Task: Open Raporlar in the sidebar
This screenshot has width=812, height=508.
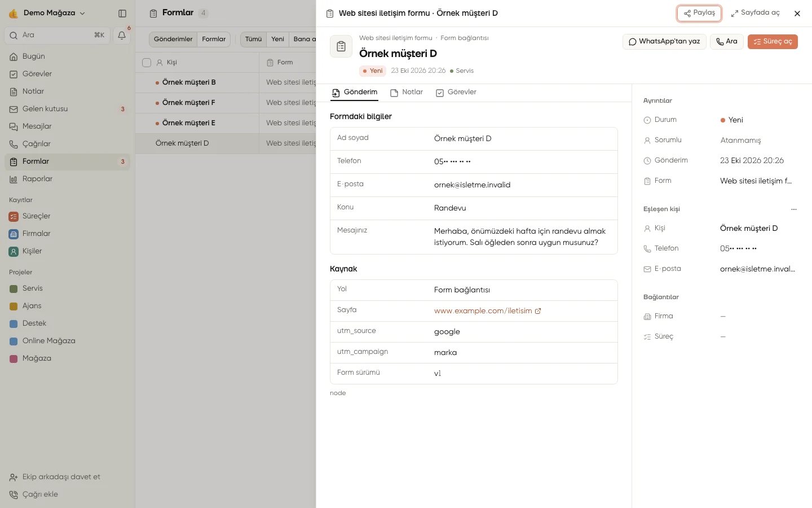Action: click(67, 179)
